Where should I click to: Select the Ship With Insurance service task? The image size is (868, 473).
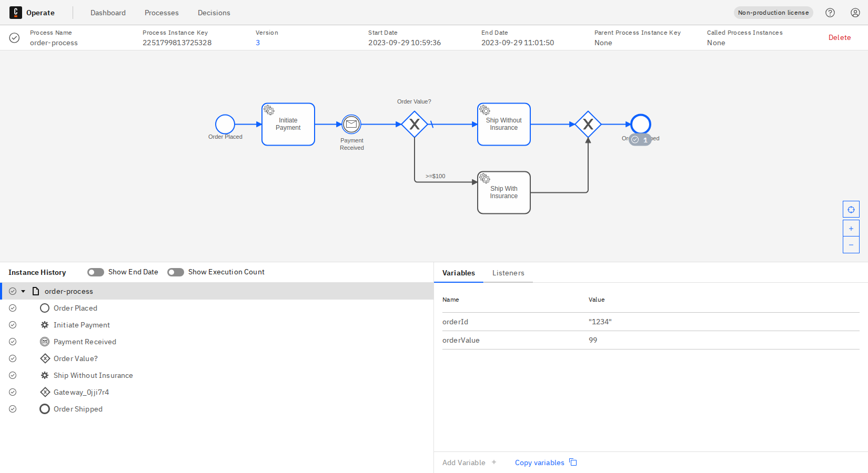[503, 192]
